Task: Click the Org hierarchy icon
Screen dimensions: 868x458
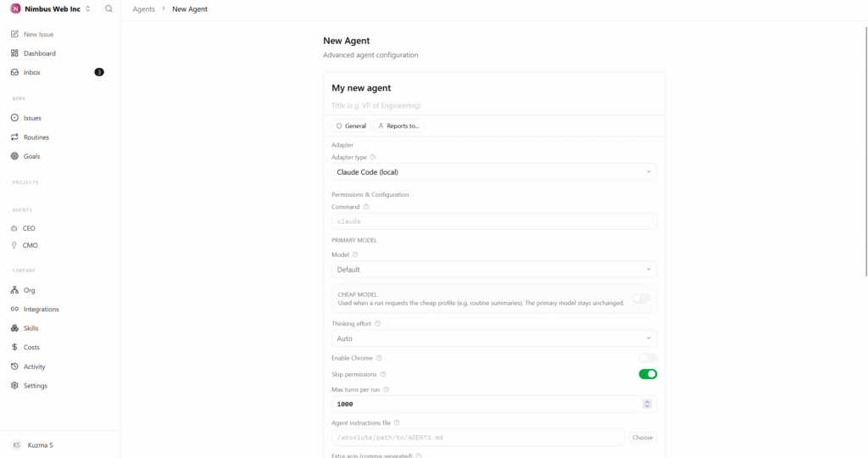Action: (x=14, y=290)
